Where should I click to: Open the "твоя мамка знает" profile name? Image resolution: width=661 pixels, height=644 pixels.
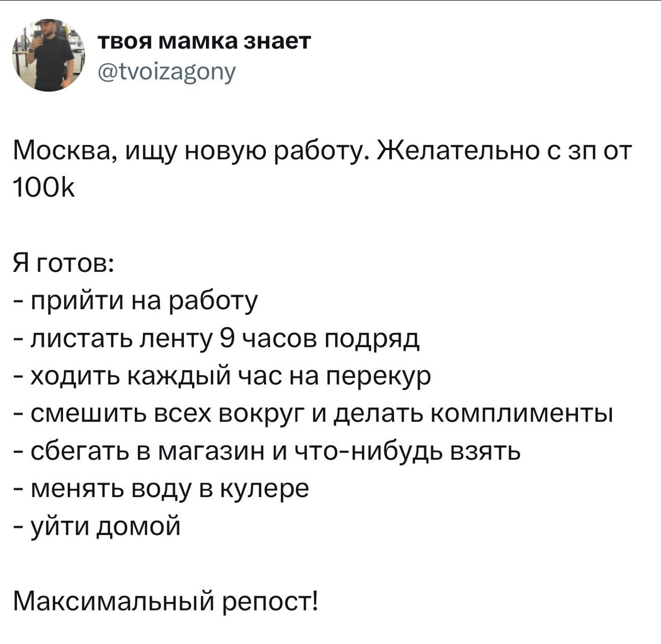point(205,42)
